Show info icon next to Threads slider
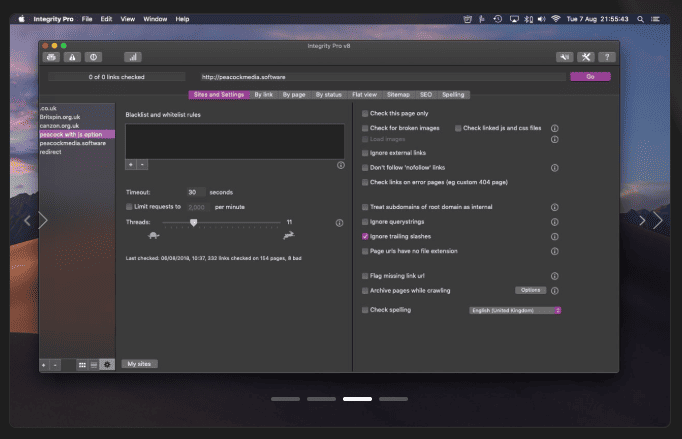This screenshot has height=439, width=682. point(339,223)
